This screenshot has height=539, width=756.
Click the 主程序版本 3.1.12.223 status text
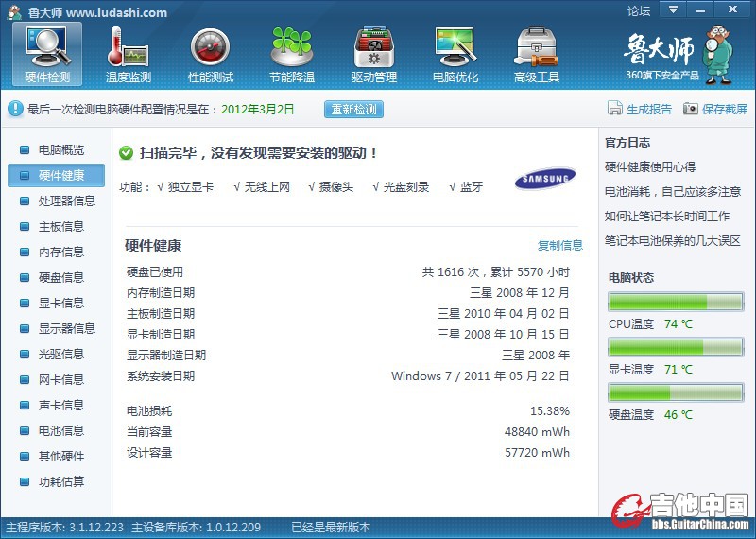click(64, 528)
